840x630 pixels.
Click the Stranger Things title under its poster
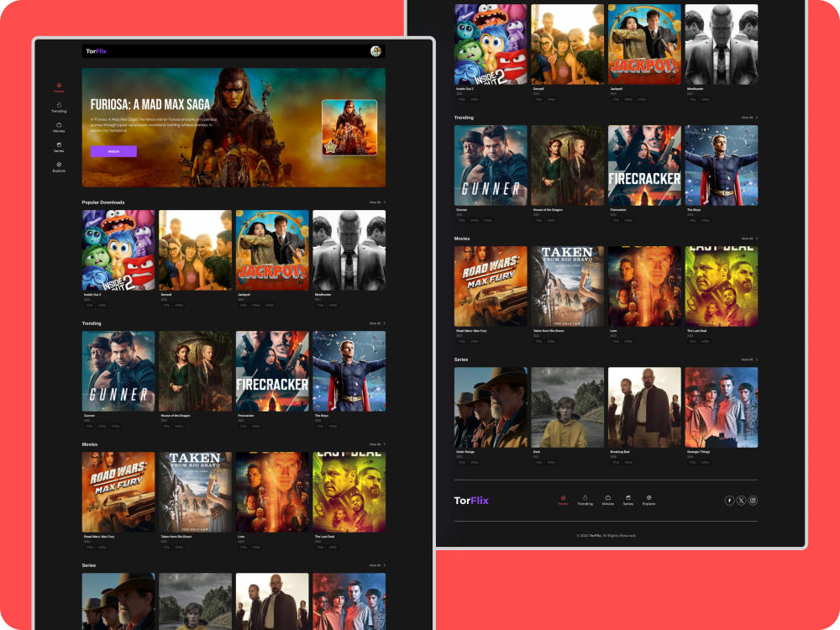[699, 452]
